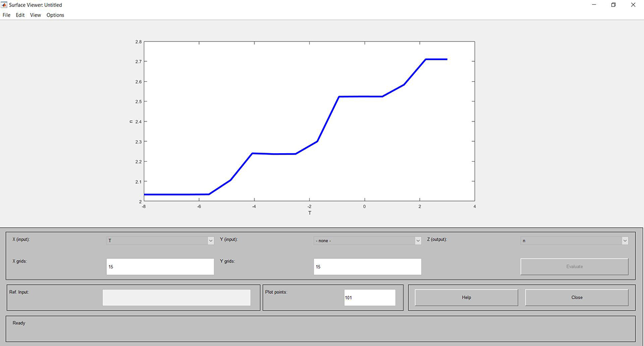Open the Options menu
The image size is (644, 346).
coord(55,15)
